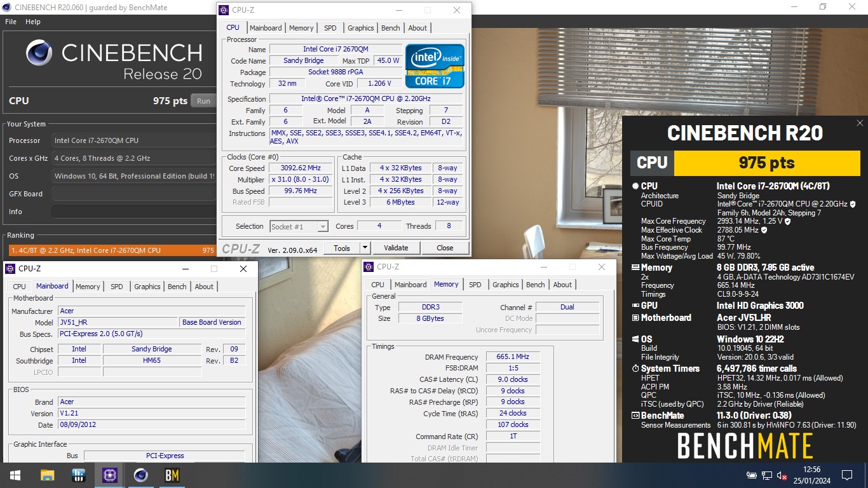The image size is (868, 488).
Task: Click the BIOS date 08/09/2012
Action: click(x=151, y=424)
